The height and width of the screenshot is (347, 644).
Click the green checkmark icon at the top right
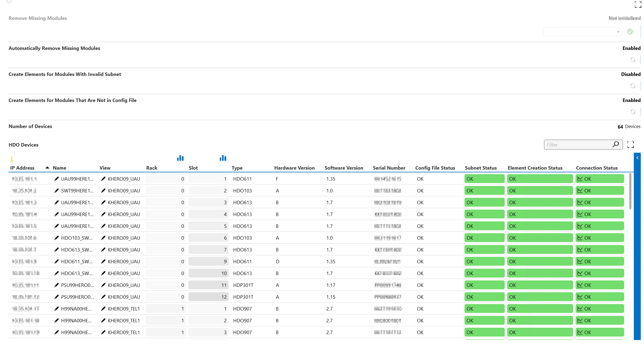point(630,31)
